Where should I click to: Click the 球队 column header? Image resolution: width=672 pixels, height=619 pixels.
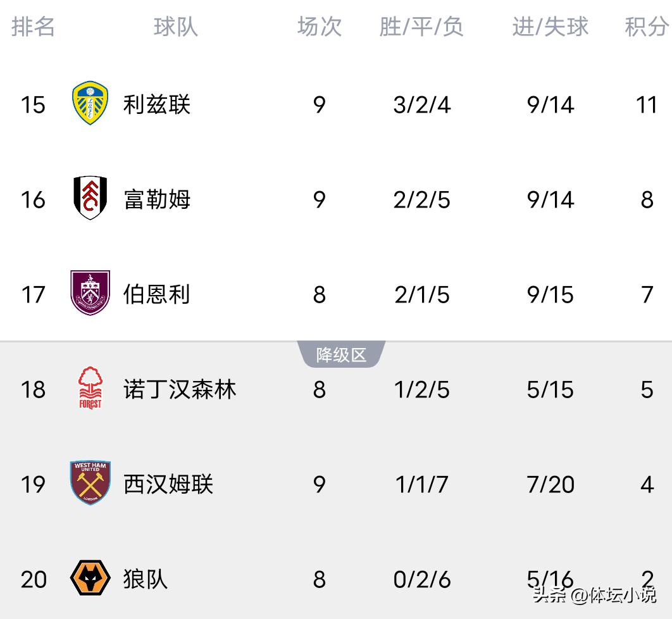176,27
